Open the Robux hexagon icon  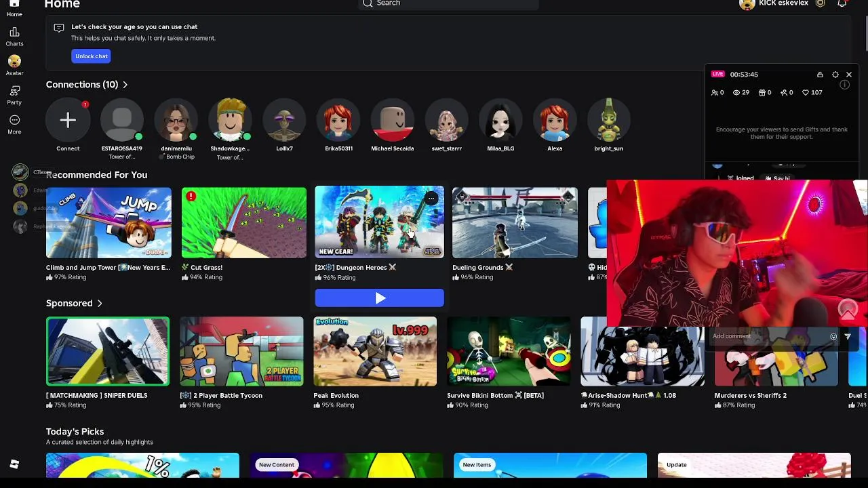821,3
